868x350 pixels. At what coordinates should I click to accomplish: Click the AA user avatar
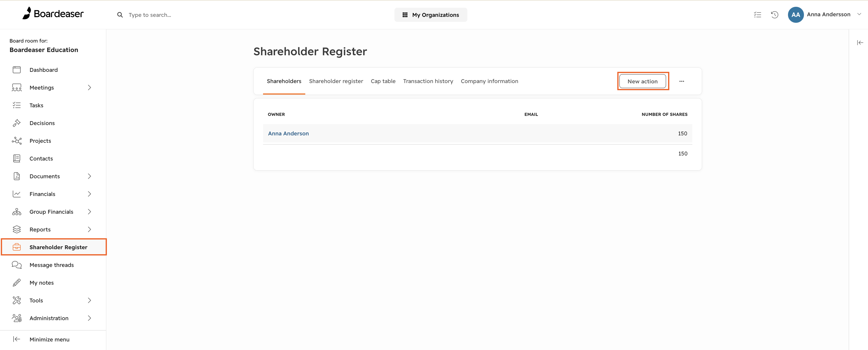tap(796, 14)
